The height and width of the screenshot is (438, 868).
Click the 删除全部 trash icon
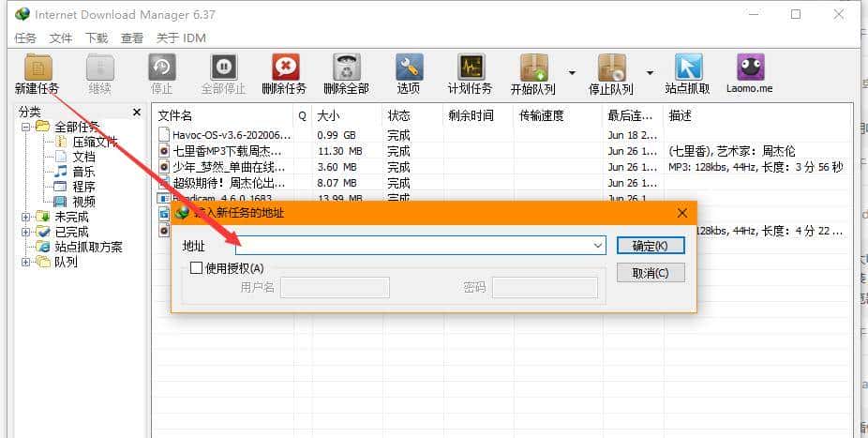point(347,68)
